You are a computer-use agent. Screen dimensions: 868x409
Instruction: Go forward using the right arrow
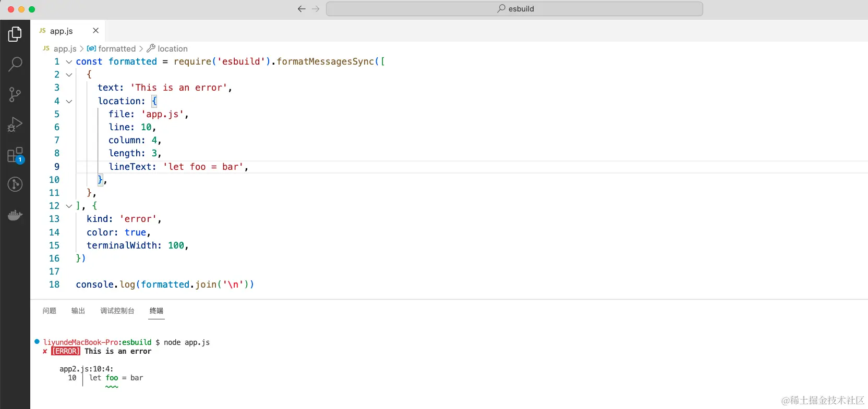coord(316,9)
